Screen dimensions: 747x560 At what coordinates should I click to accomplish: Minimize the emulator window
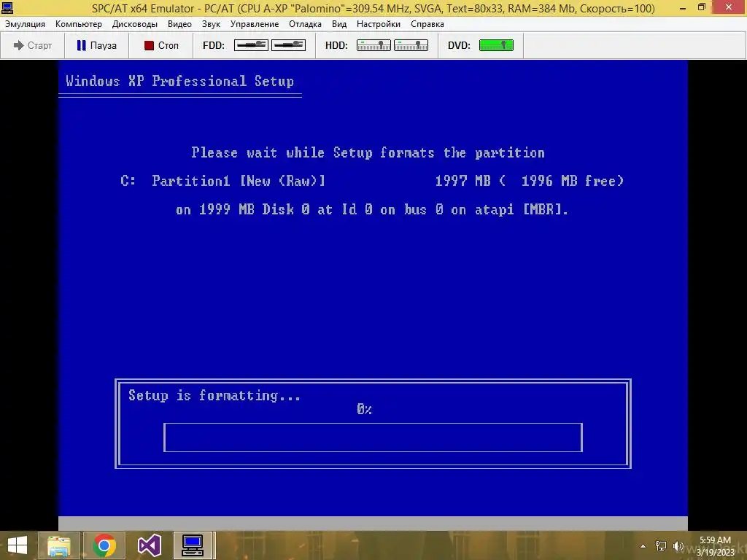683,7
